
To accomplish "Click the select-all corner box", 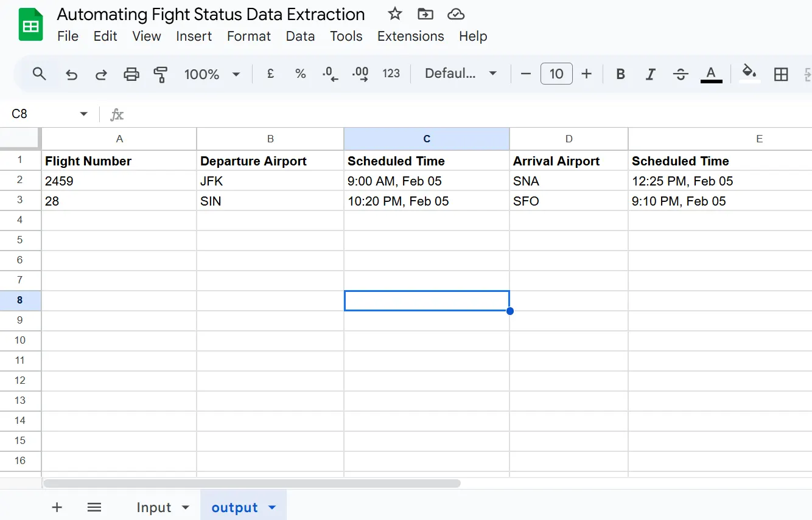I will pos(20,139).
